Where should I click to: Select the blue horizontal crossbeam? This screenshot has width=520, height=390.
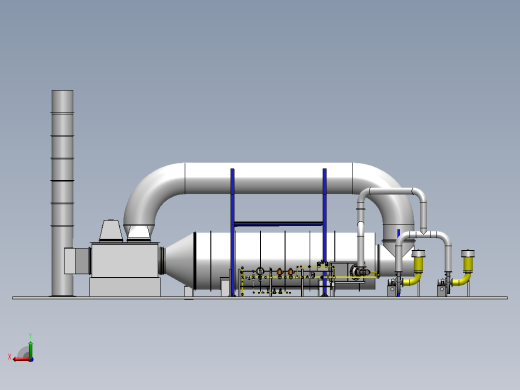(278, 224)
